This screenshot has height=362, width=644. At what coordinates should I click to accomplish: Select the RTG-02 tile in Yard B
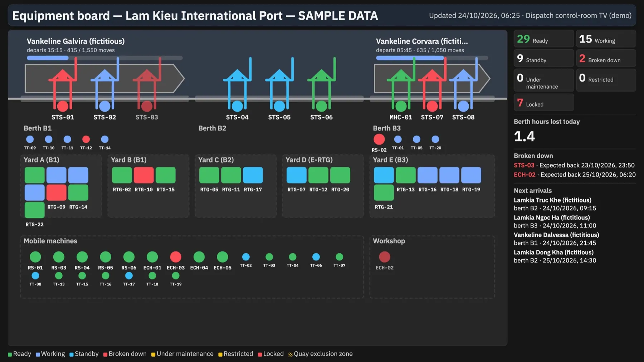pyautogui.click(x=122, y=175)
